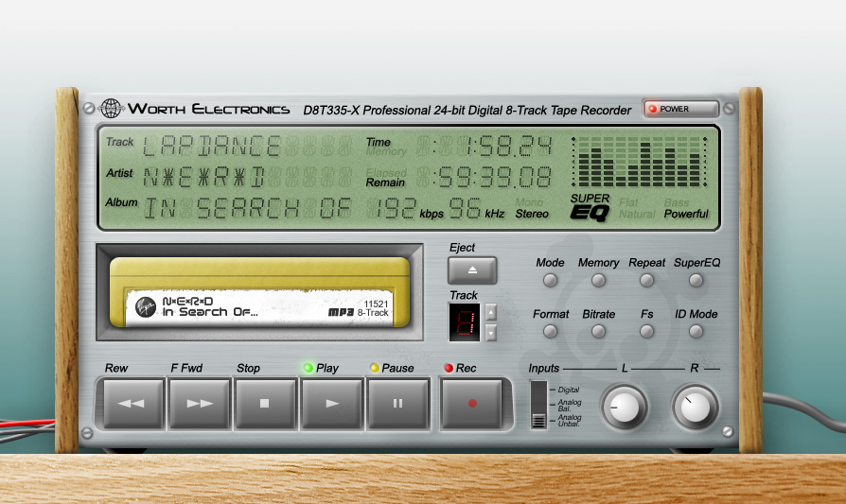Eject the 8-track cartridge
846x504 pixels.
pos(472,270)
